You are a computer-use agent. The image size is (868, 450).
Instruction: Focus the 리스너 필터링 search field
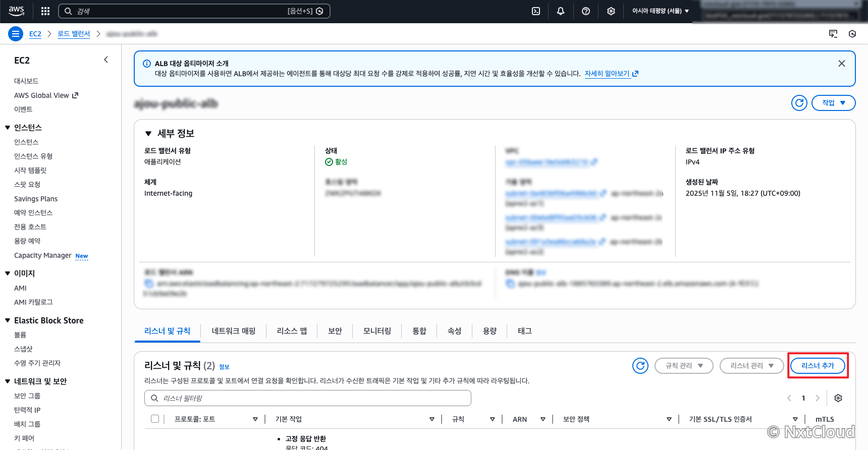click(x=308, y=398)
